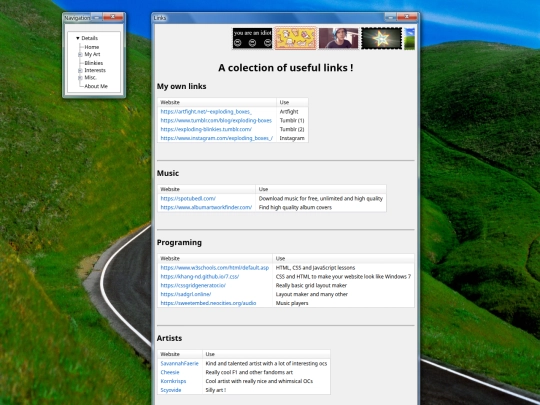Click the 'Instagram' use cell
The height and width of the screenshot is (405, 540).
[292, 138]
